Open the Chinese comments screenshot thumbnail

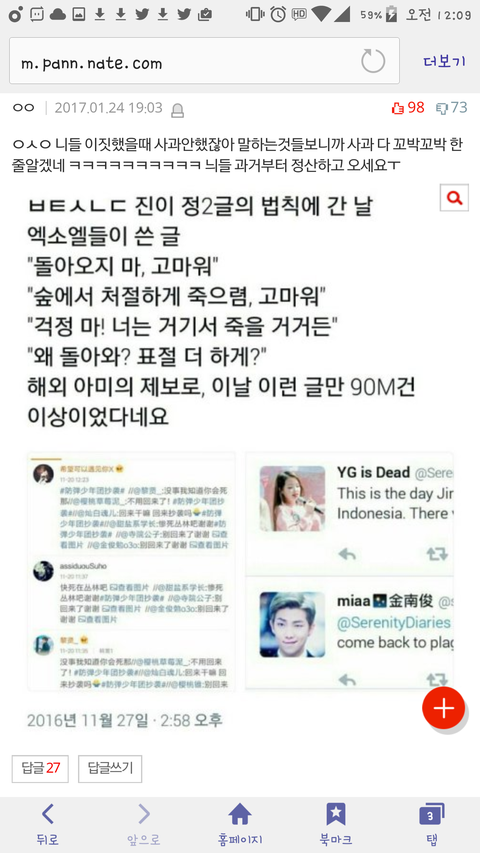point(132,571)
